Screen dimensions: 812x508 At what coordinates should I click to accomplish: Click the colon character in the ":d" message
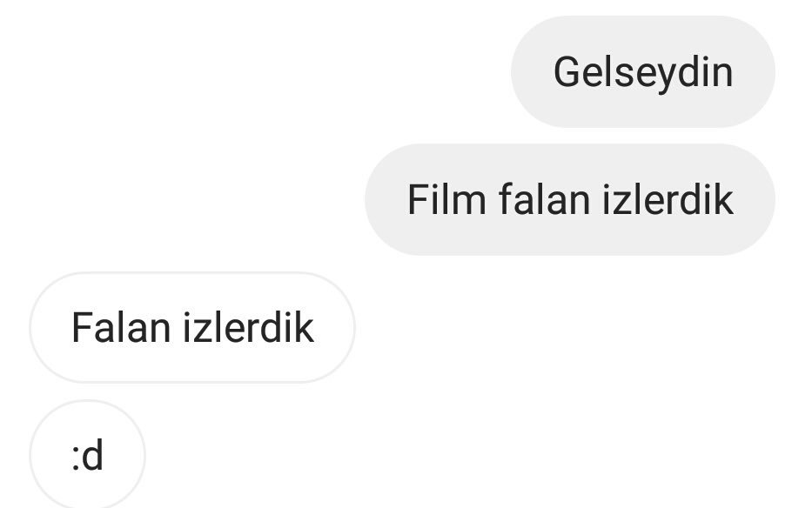76,458
